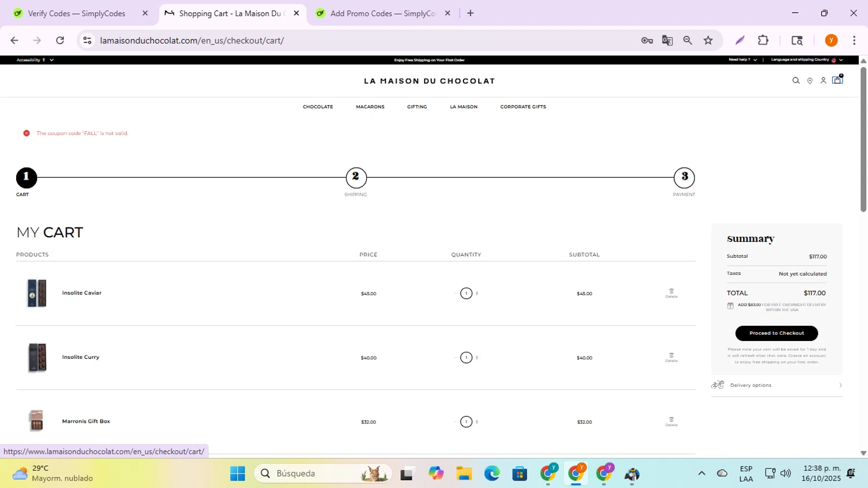
Task: Click the red error icon beside coupon message
Action: [x=26, y=133]
